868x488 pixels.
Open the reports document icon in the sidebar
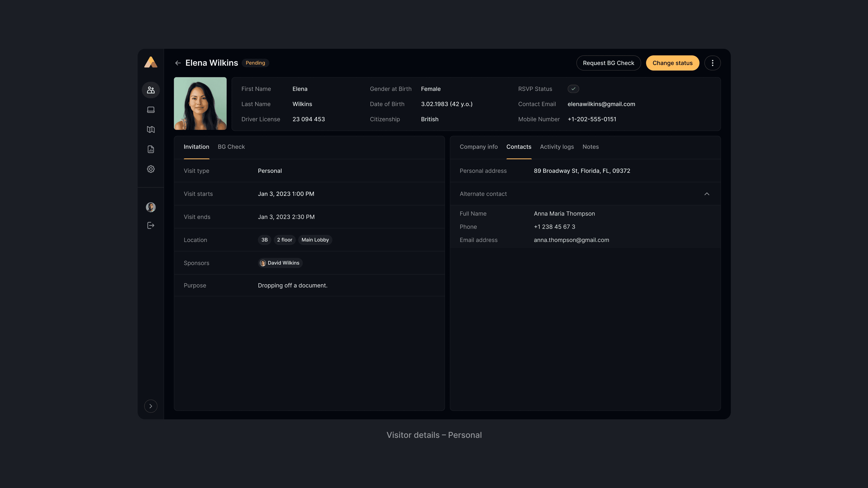[151, 149]
